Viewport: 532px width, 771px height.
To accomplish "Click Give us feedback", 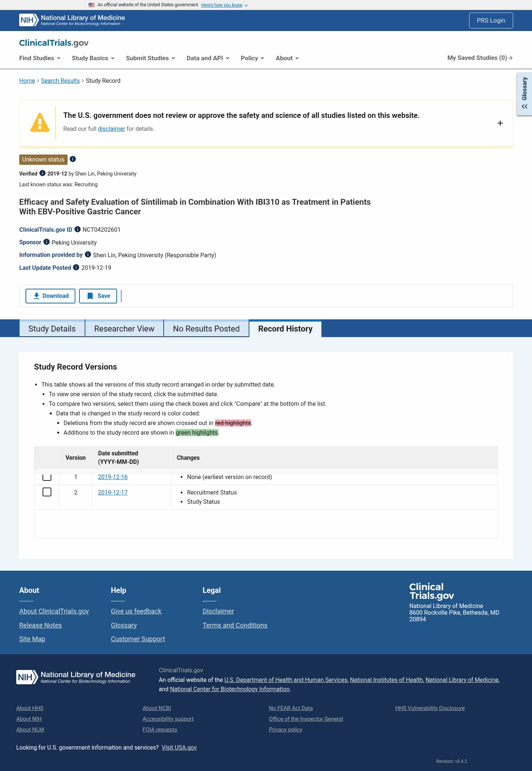I will 136,611.
